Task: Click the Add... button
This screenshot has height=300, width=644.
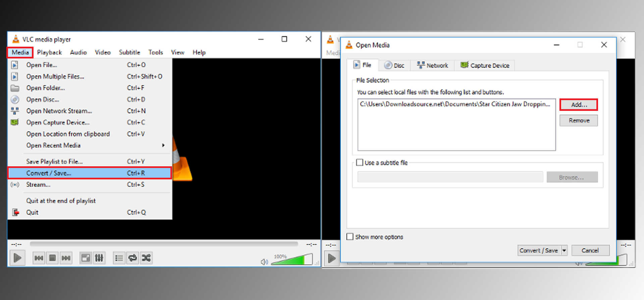Action: point(579,105)
